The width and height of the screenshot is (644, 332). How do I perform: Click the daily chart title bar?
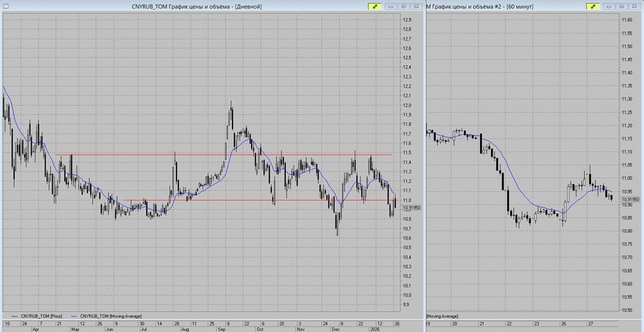point(193,6)
